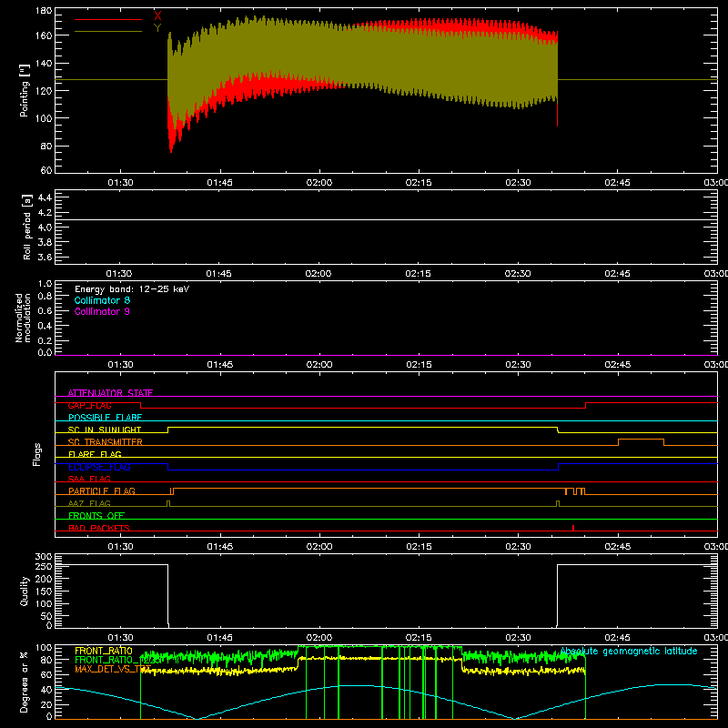Image resolution: width=728 pixels, height=728 pixels.
Task: Click the BAD_PACKETS label
Action: (x=99, y=528)
